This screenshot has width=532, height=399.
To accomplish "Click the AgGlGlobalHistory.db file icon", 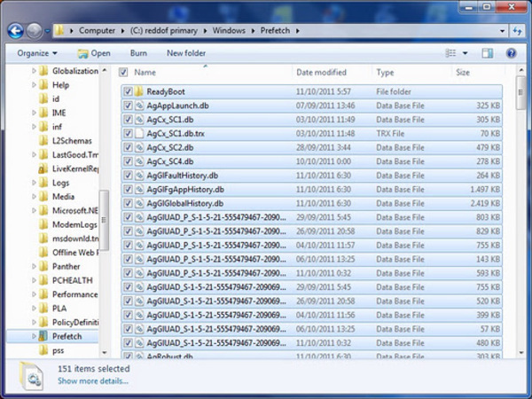I will point(139,203).
